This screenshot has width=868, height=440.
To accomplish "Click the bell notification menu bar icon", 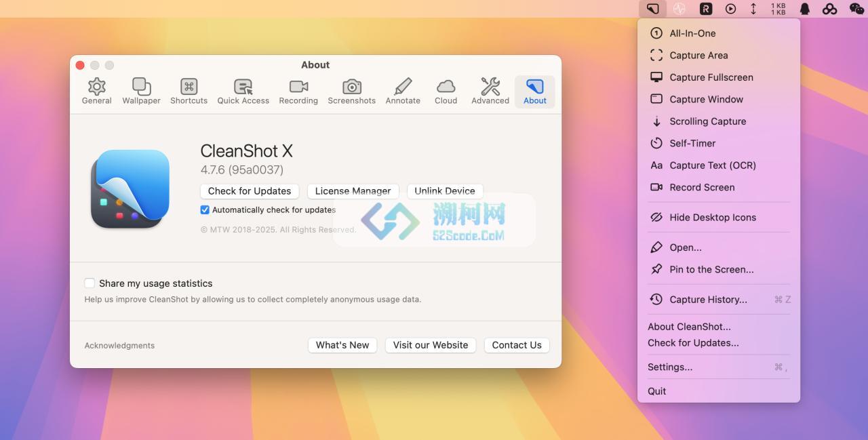I will 805,9.
